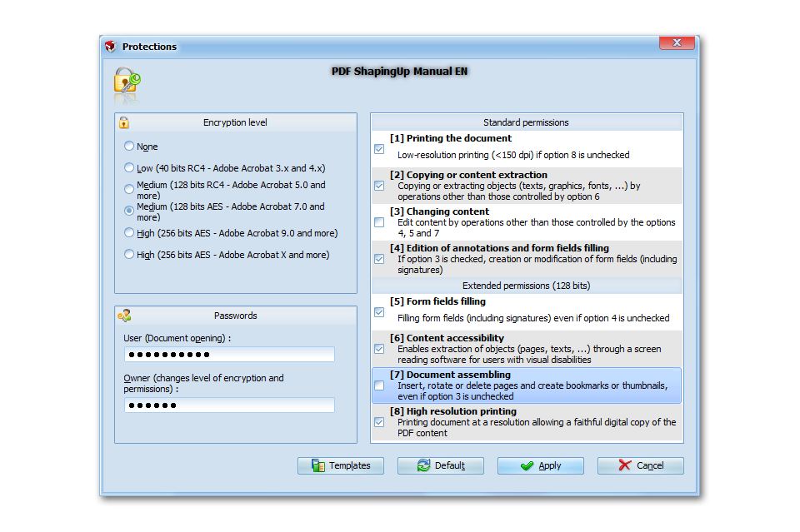Click the Owner password field
Viewport: 800px width, 532px height.
tap(229, 405)
